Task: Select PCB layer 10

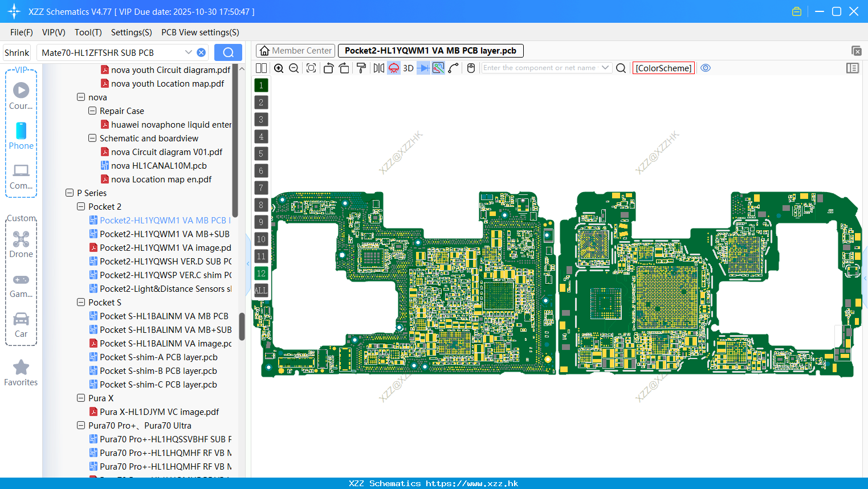Action: click(x=261, y=239)
